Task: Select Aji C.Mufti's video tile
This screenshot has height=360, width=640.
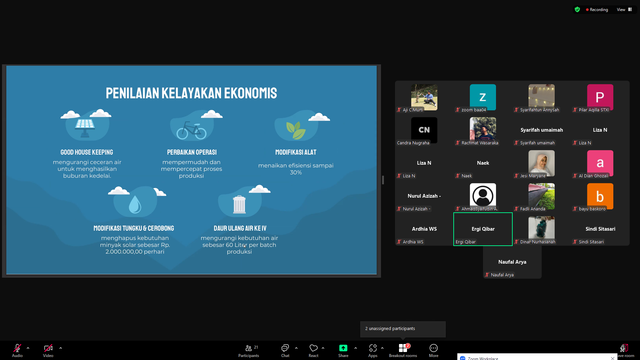Action: 424,97
